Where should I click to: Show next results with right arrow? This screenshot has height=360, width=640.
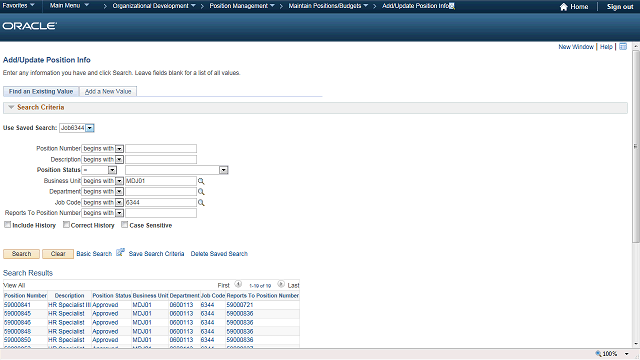281,284
